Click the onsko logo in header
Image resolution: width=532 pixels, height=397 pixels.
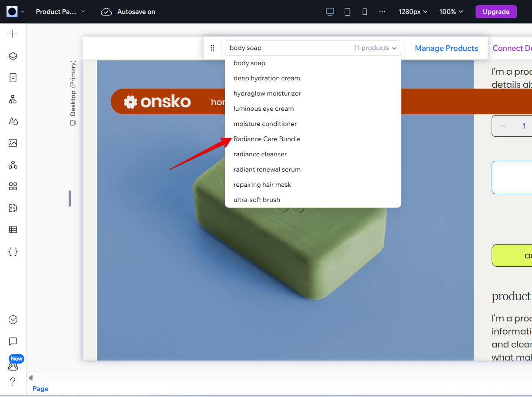[157, 102]
